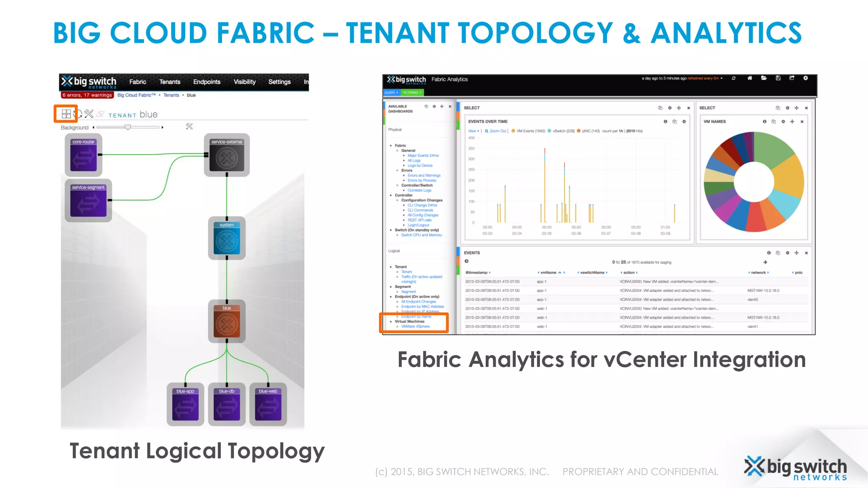868x488 pixels.
Task: Expand the FILTERING section tab
Action: pos(412,93)
